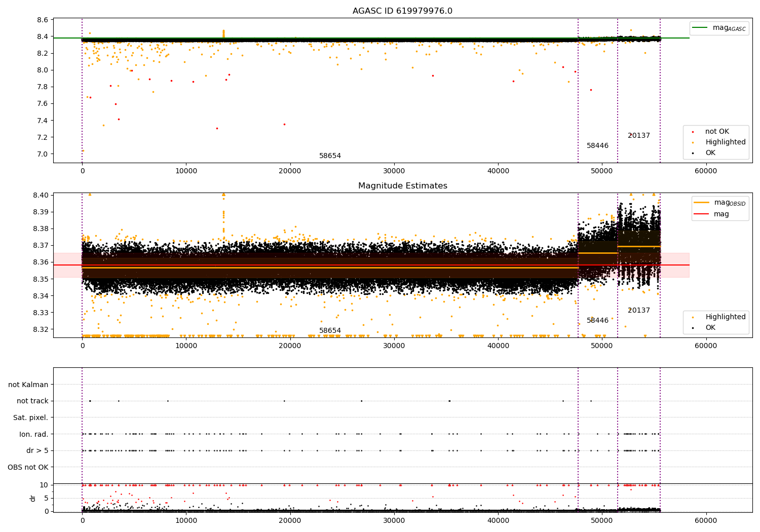Click x-axis tick 60000 under the top plot
Viewport: 760px width, 532px height.
coord(706,171)
